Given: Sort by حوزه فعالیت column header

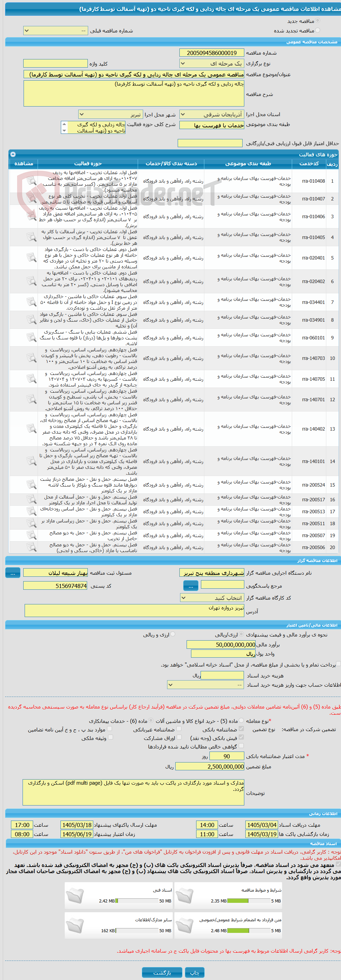Looking at the screenshot, I should 88,164.
